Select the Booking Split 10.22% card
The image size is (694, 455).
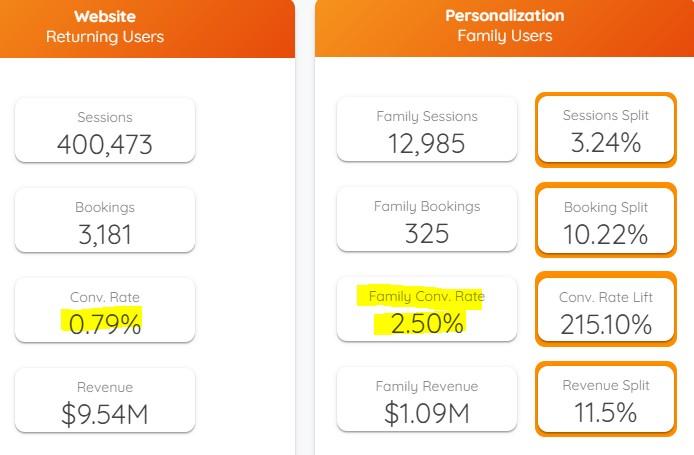[605, 221]
